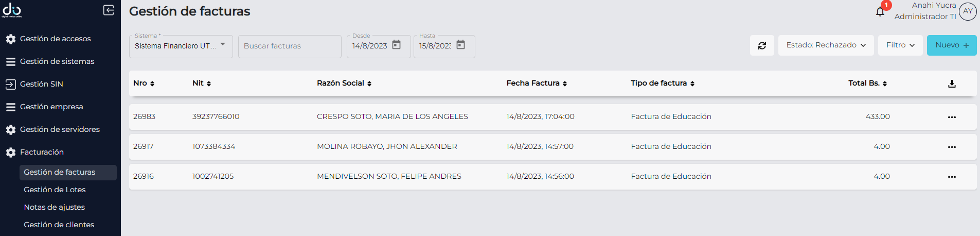Open Notas de ajustes in the sidebar

tap(54, 207)
